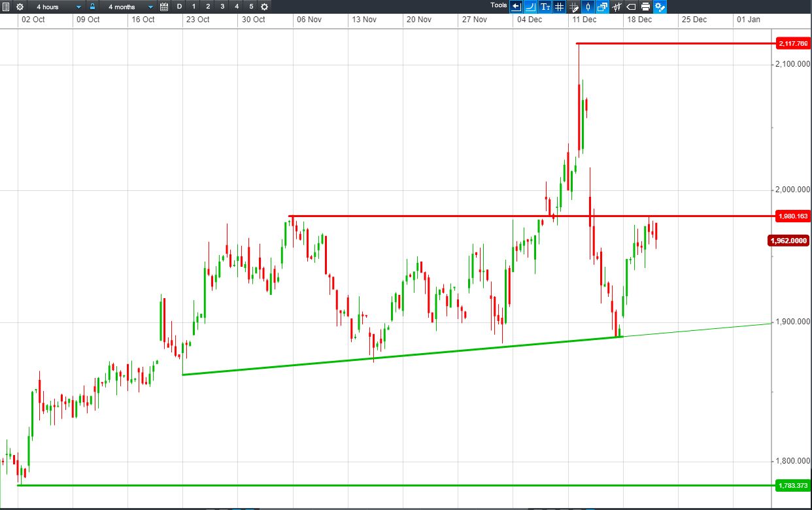
Task: Click the 2,000.000 axis value
Action: (793, 190)
